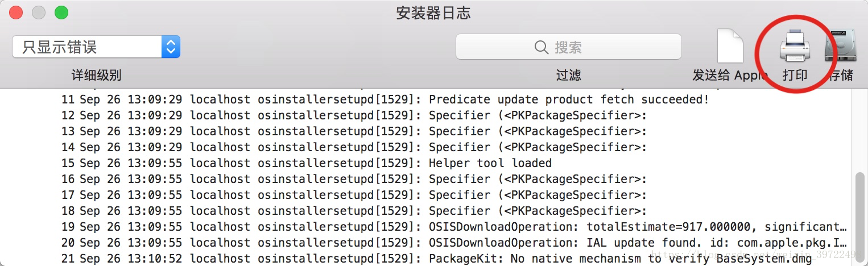This screenshot has height=266, width=868.
Task: Click the printer icon to print log
Action: click(795, 47)
